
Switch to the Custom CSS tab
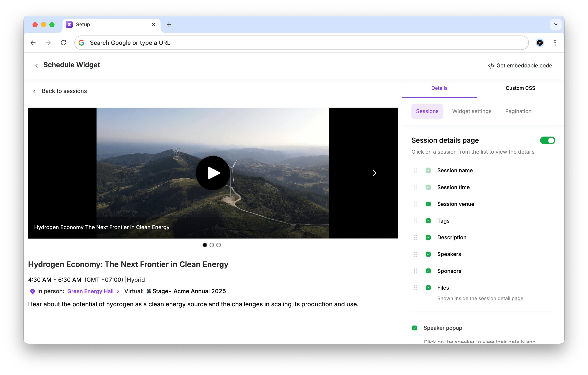[520, 88]
